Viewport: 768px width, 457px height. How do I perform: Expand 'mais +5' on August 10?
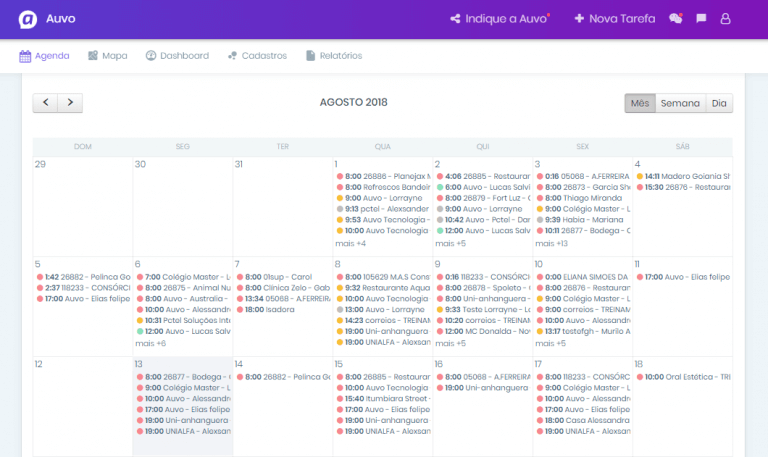click(x=550, y=343)
